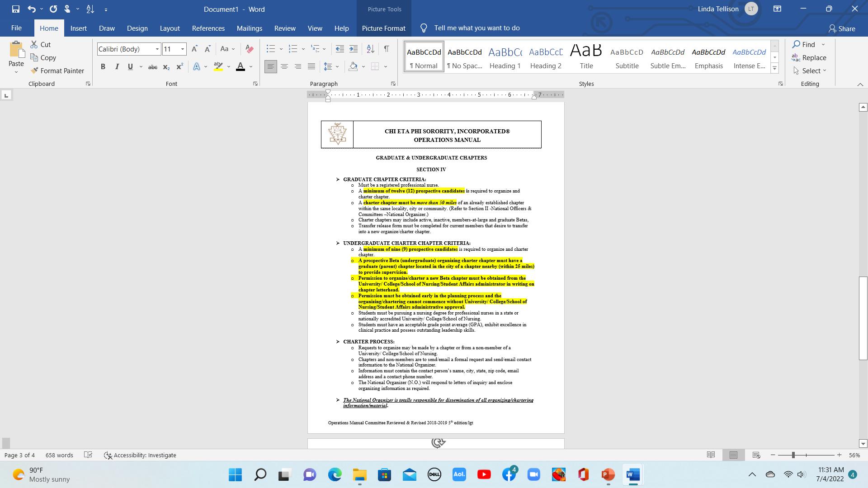Toggle Show/Hide paragraph marks

coord(387,49)
